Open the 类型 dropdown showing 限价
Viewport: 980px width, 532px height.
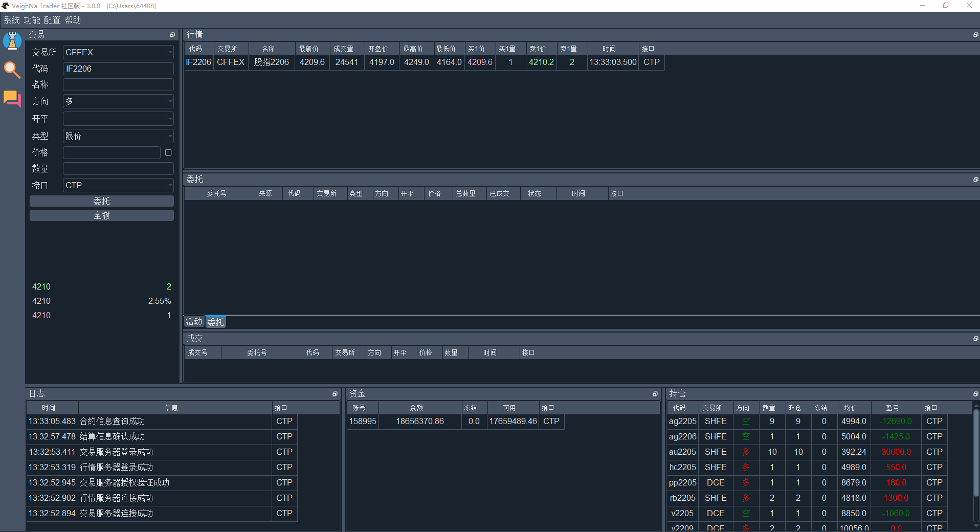tap(118, 136)
